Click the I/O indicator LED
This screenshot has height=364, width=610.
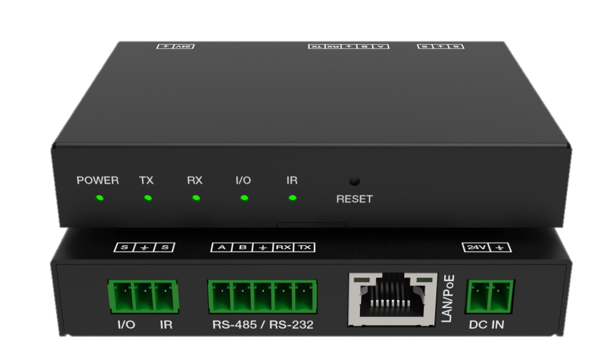[x=243, y=198]
